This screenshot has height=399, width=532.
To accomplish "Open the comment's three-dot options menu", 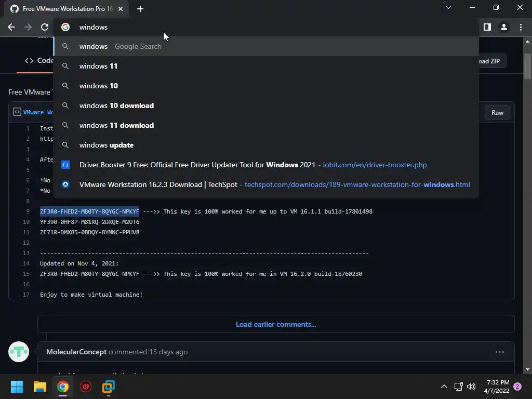I will coord(499,352).
